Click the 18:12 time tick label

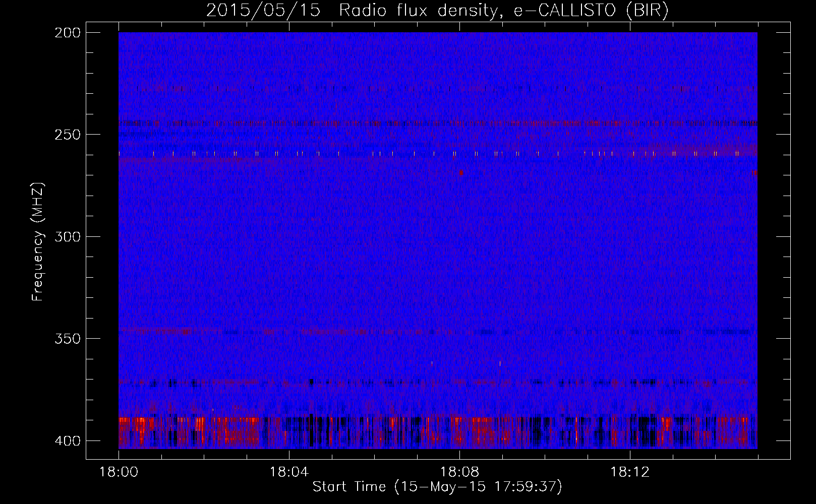point(630,472)
